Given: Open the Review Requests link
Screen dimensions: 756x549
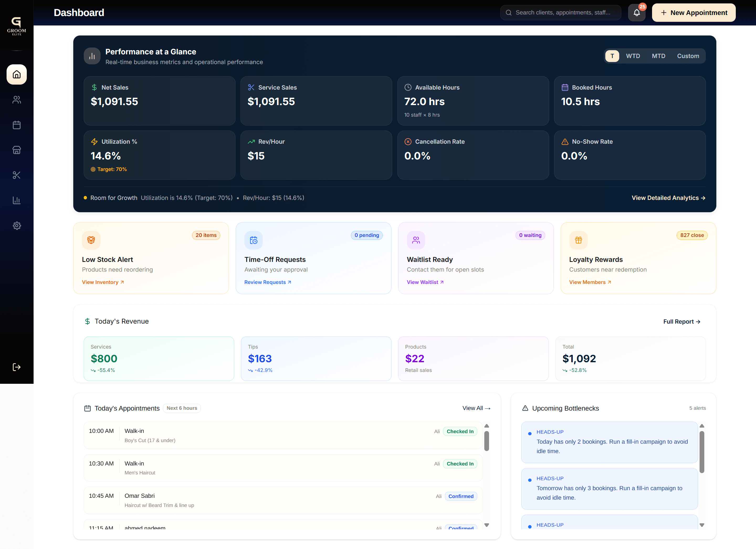Looking at the screenshot, I should tap(268, 282).
